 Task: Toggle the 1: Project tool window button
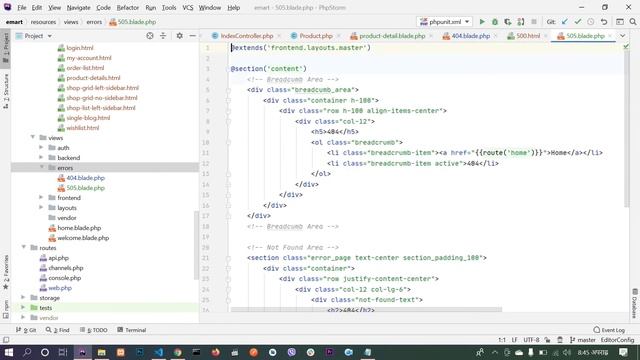pos(6,48)
